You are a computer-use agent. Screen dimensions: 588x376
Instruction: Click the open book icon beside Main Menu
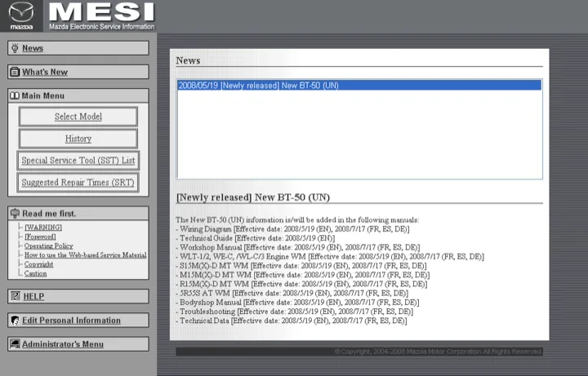coord(15,96)
